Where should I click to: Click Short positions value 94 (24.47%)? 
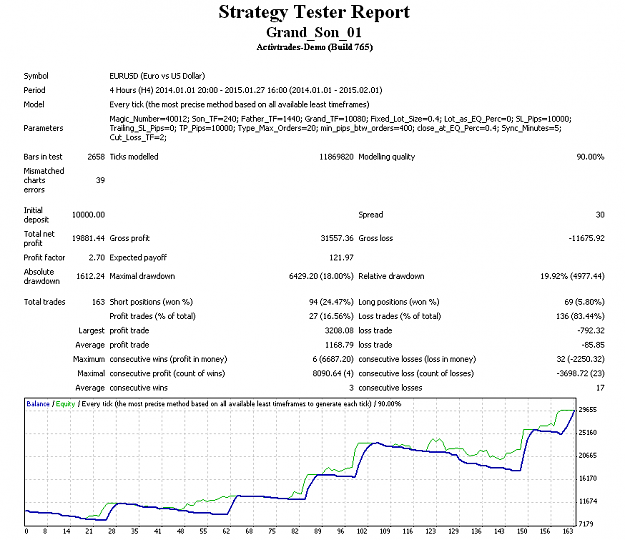pyautogui.click(x=331, y=302)
